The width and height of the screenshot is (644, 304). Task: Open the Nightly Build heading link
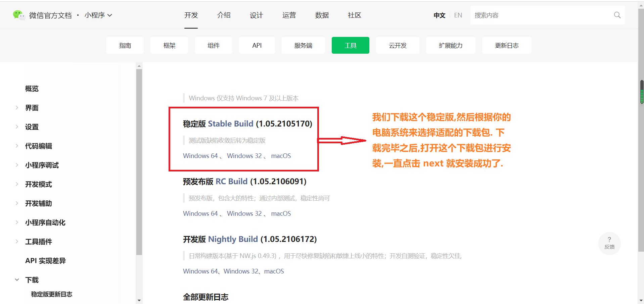point(233,239)
